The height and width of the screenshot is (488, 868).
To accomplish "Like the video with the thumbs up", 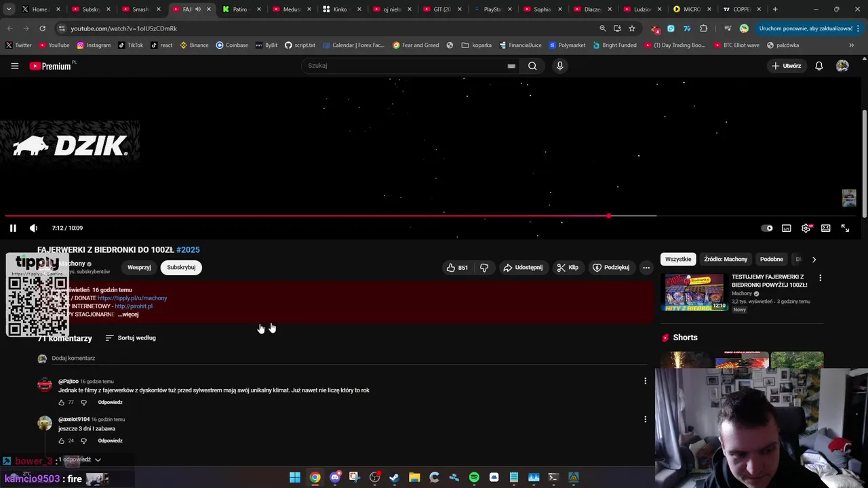I will pyautogui.click(x=457, y=268).
